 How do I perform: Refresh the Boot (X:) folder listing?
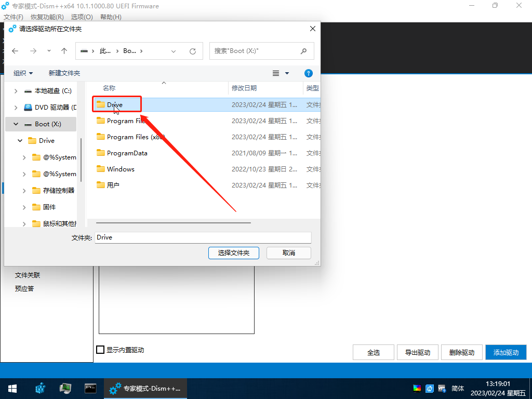(x=193, y=51)
